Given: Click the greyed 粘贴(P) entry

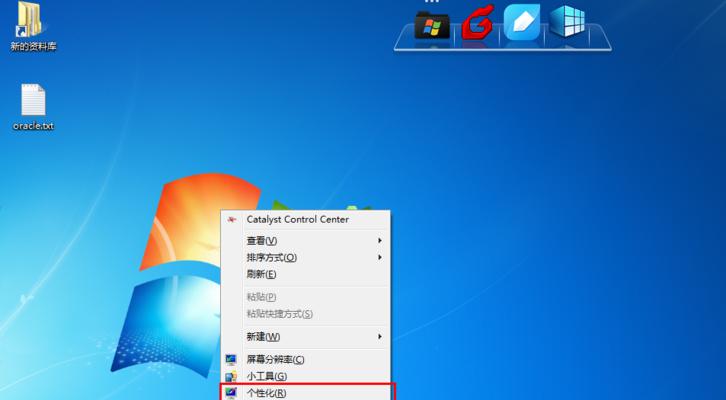Looking at the screenshot, I should tap(306, 297).
